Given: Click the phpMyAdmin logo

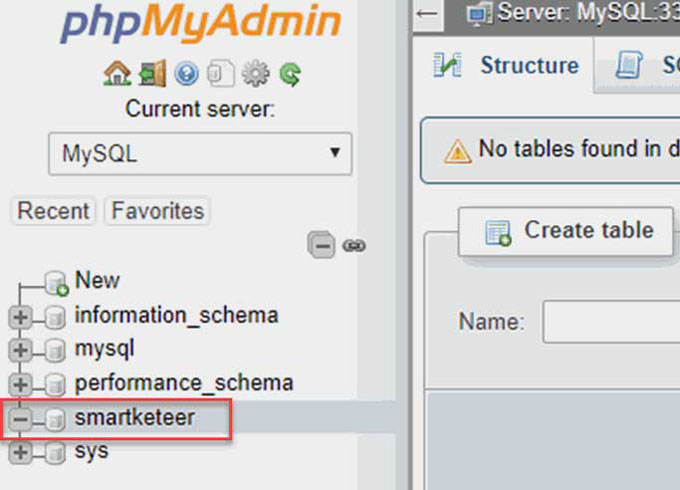Looking at the screenshot, I should (x=200, y=22).
